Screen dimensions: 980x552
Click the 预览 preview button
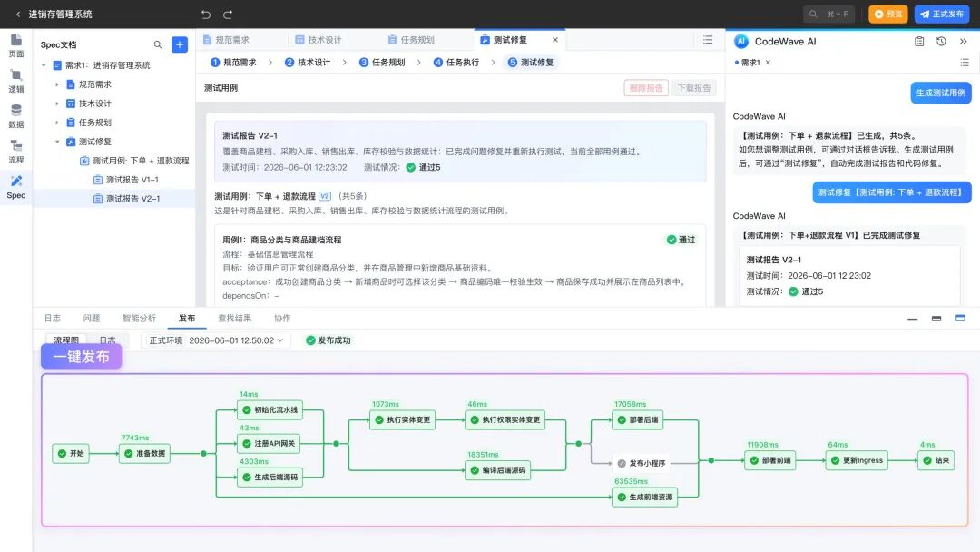pos(887,14)
